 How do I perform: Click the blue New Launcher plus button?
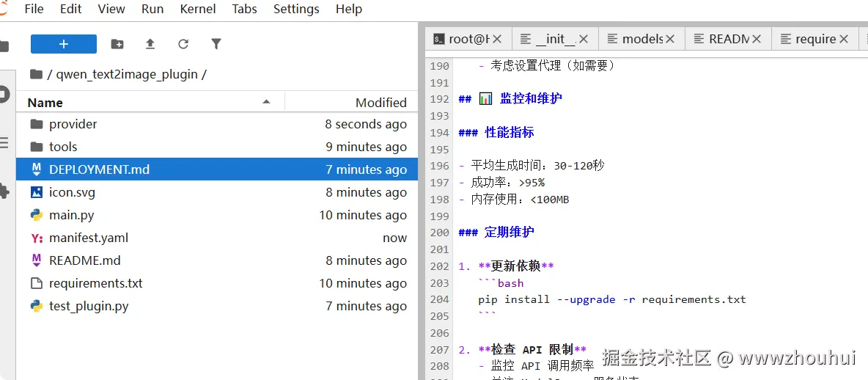64,44
